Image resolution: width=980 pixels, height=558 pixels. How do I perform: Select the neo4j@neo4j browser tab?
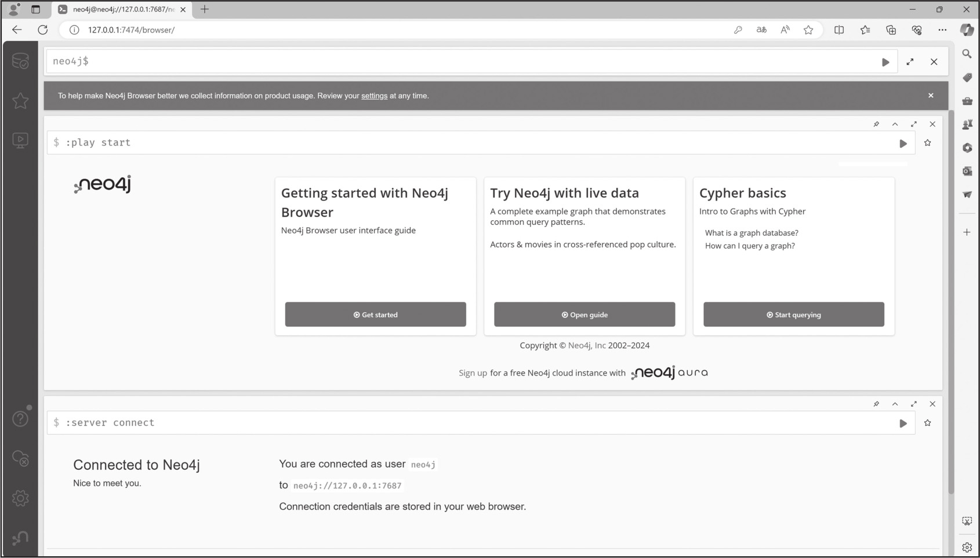[x=122, y=9]
